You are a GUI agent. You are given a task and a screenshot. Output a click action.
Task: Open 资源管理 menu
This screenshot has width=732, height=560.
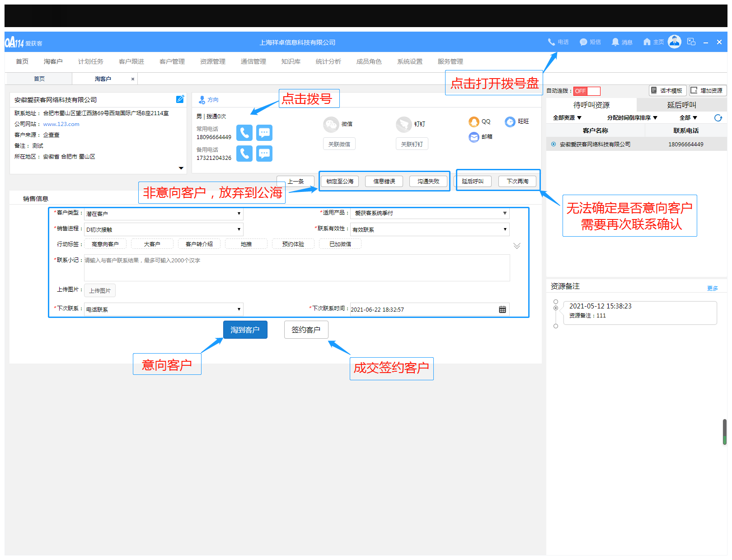(x=213, y=62)
